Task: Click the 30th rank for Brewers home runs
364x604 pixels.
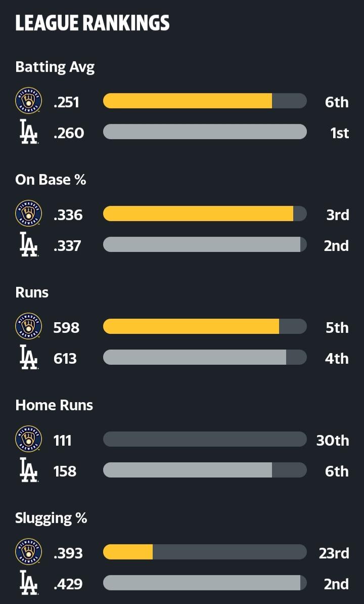Action: click(x=333, y=440)
